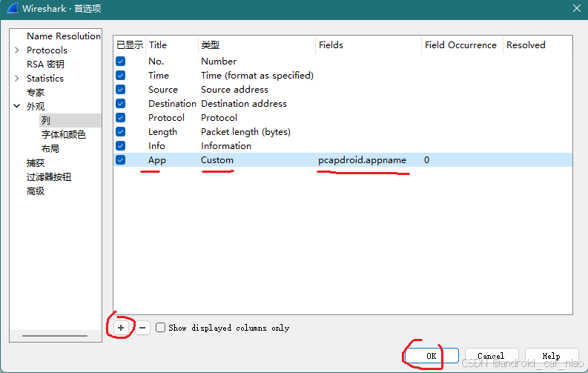Image resolution: width=588 pixels, height=373 pixels.
Task: Click the minus button to remove column
Action: point(142,328)
